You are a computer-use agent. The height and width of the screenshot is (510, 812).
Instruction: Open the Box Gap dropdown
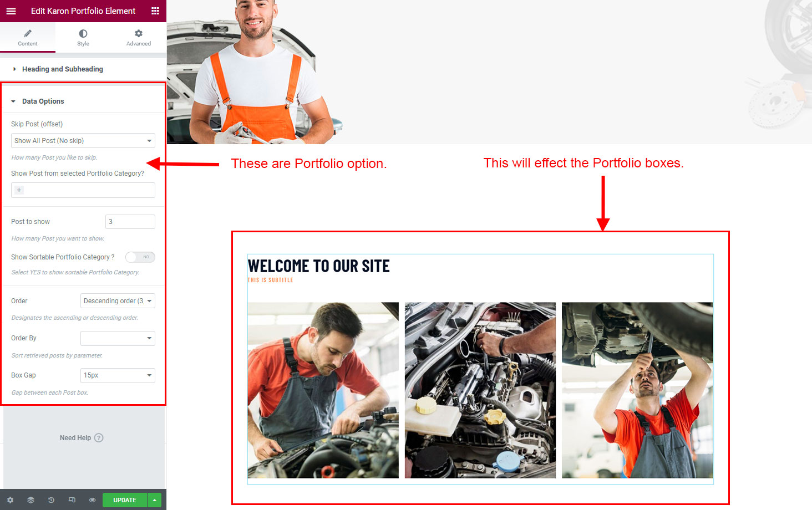(x=118, y=375)
